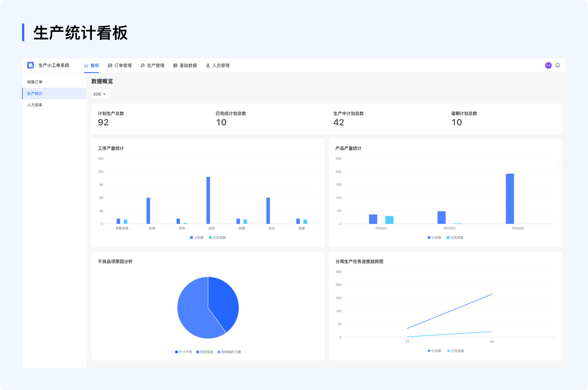Click the 生产小工单系统 app logo icon
The height and width of the screenshot is (390, 588).
30,65
